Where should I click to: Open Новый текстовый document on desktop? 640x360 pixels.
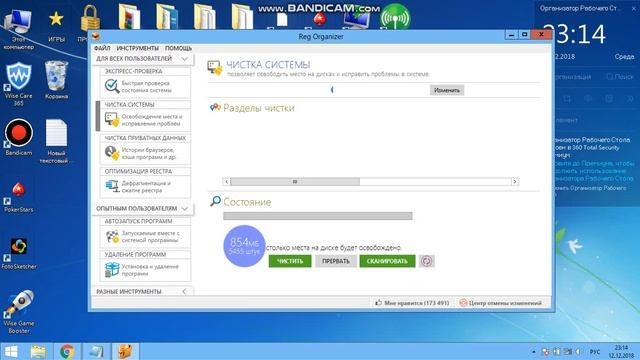[x=56, y=141]
